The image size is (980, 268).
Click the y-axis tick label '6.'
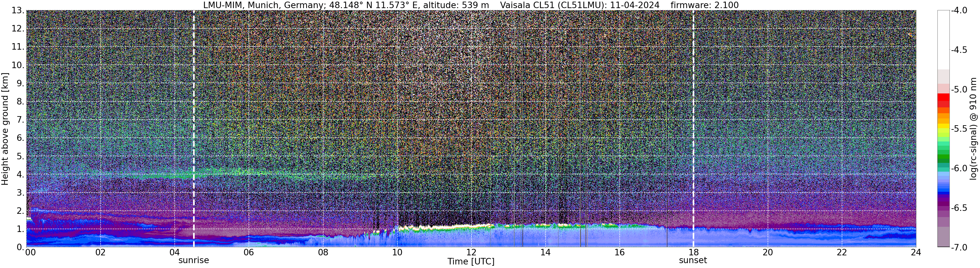tap(20, 138)
